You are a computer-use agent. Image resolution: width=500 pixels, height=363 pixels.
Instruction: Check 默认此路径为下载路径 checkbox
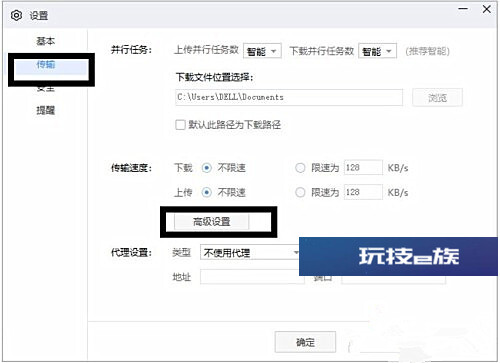180,125
